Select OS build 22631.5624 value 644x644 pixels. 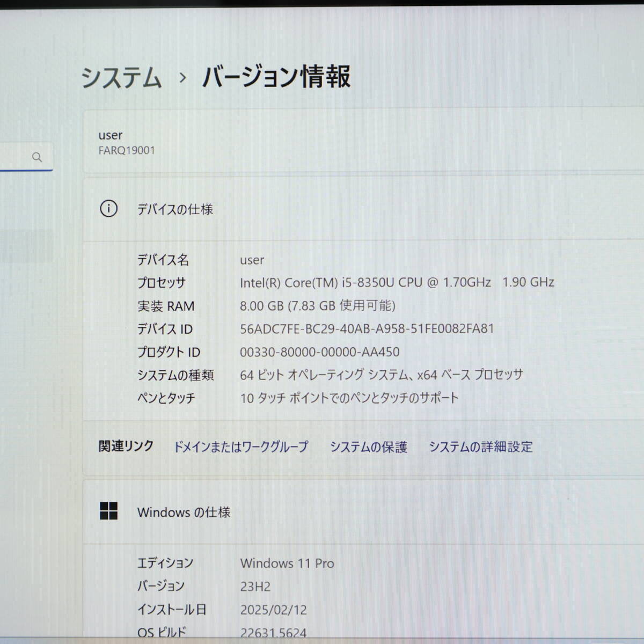[x=274, y=633]
